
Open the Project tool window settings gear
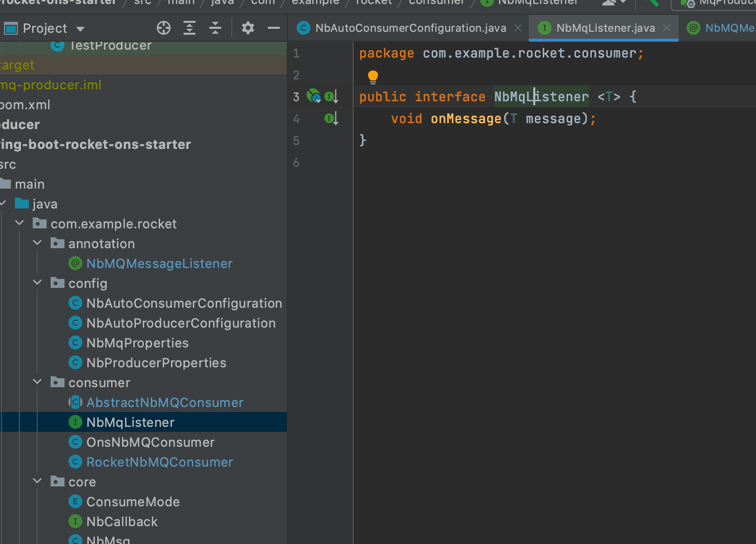pyautogui.click(x=248, y=28)
